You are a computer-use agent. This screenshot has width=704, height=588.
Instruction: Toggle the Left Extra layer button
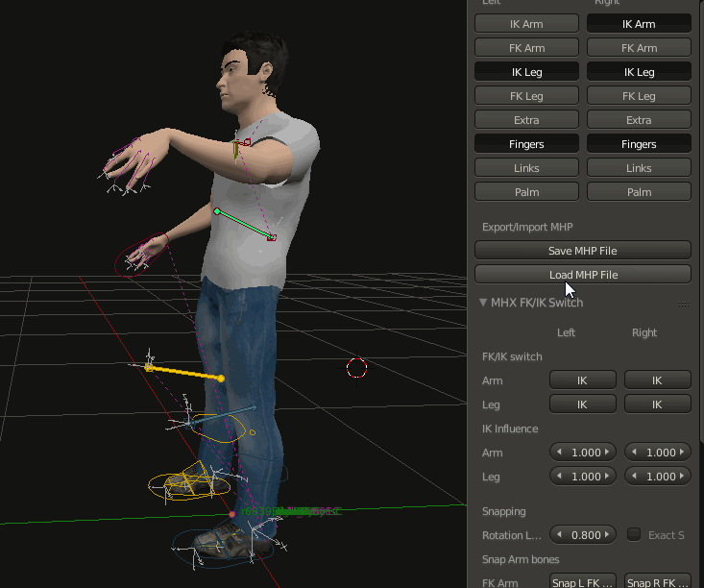click(526, 119)
